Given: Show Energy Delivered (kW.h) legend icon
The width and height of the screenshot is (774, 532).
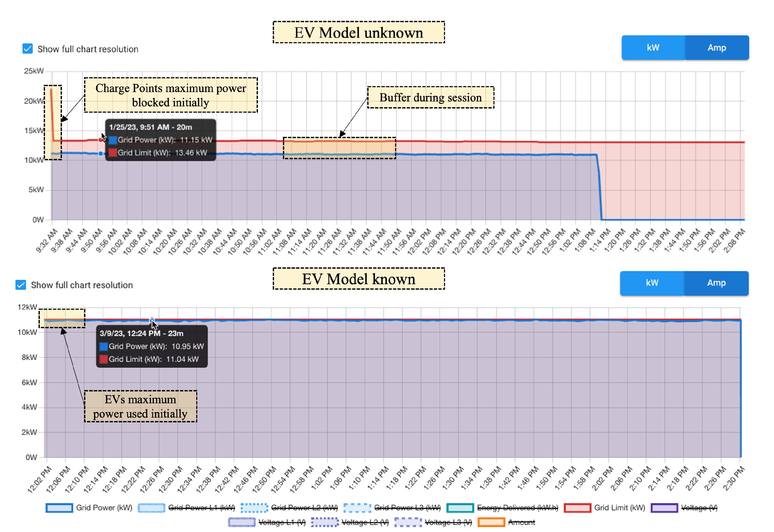Looking at the screenshot, I should (461, 508).
